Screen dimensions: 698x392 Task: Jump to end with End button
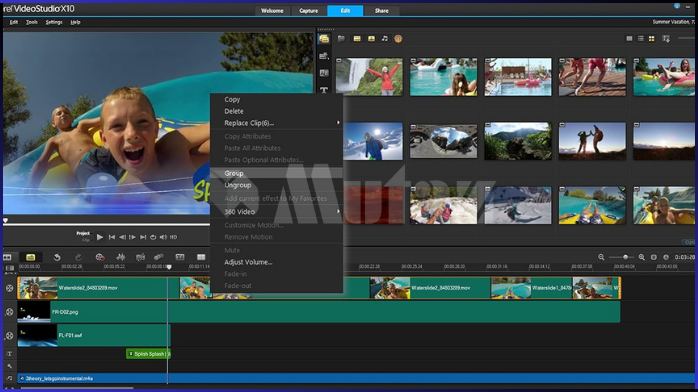(143, 237)
